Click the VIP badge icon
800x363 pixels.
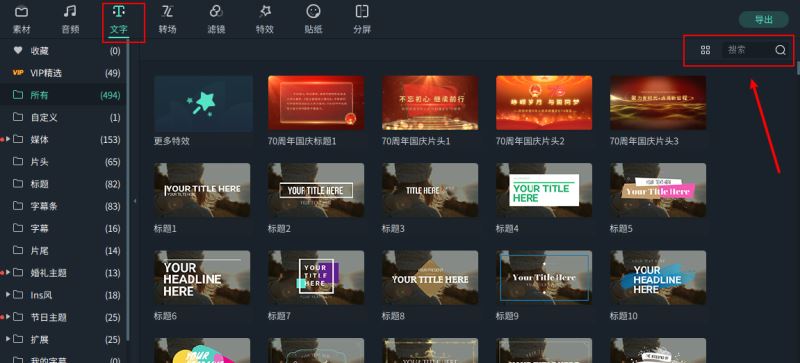[18, 73]
